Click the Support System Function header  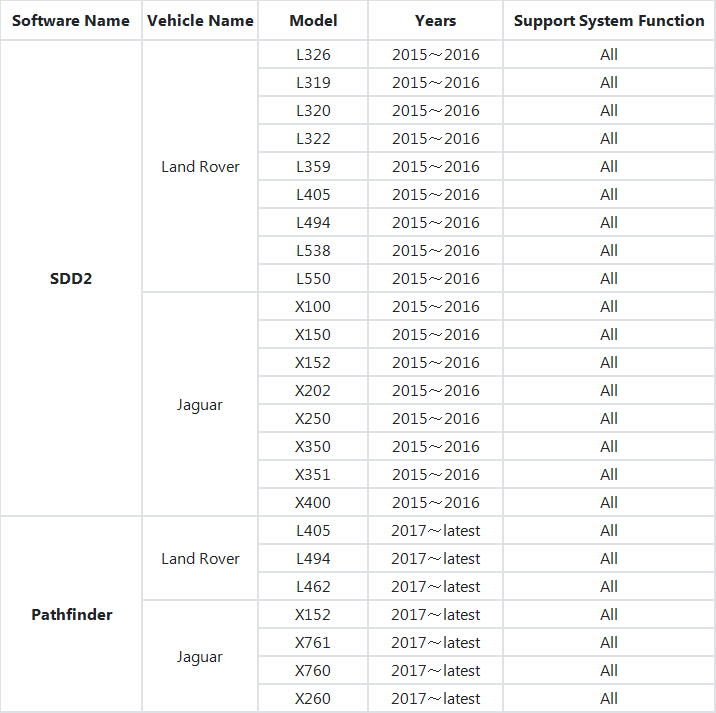click(609, 20)
